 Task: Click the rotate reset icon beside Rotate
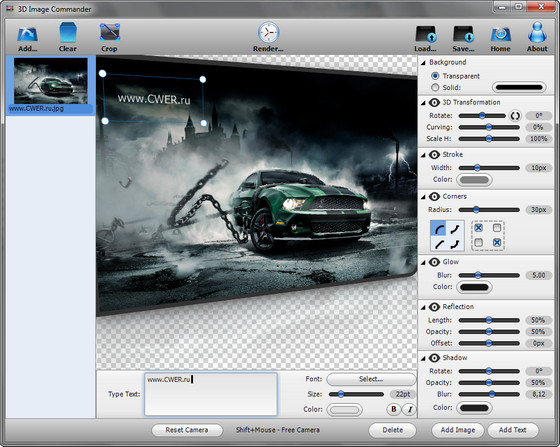(x=515, y=116)
